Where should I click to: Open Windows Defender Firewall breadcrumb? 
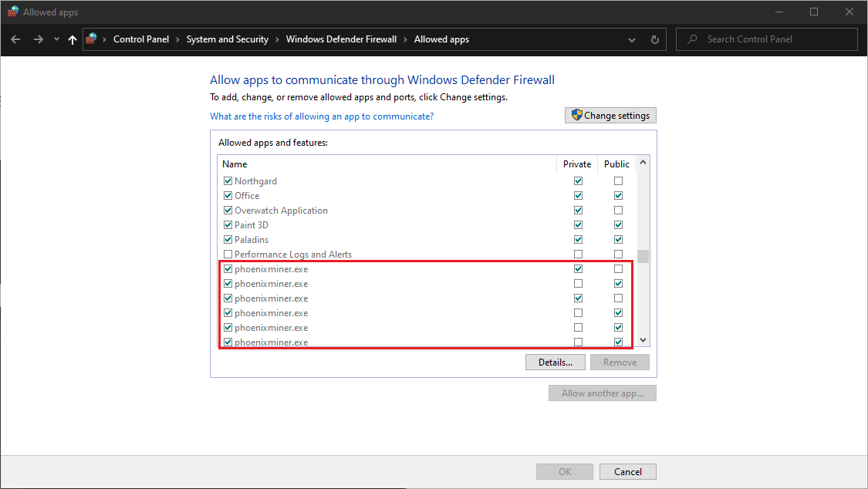point(341,39)
